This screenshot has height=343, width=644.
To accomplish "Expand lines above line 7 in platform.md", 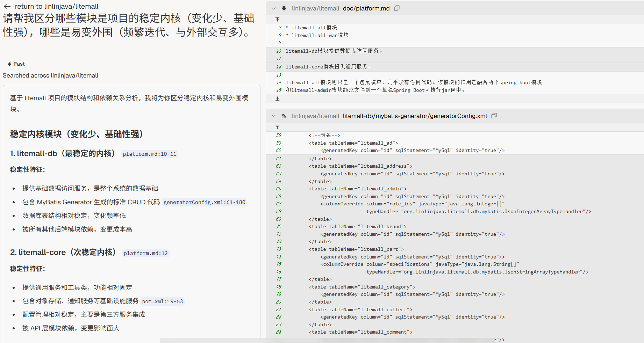I will pos(277,19).
